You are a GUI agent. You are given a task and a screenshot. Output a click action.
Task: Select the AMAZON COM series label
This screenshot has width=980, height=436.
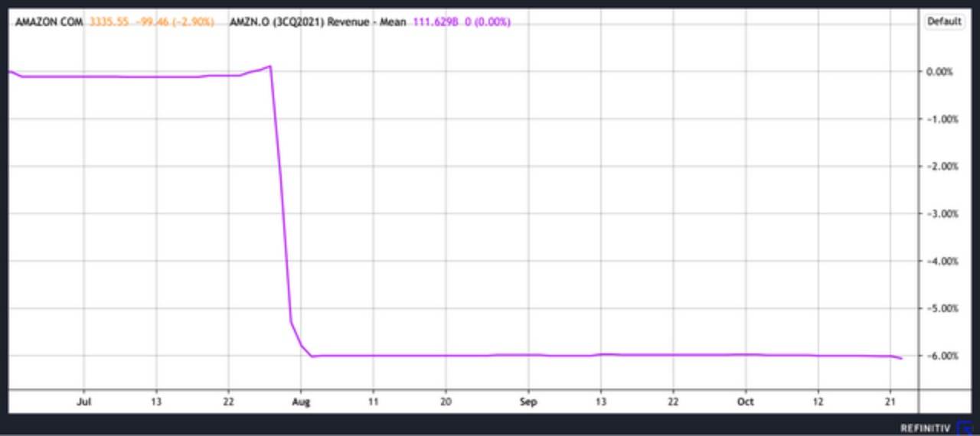[x=49, y=22]
